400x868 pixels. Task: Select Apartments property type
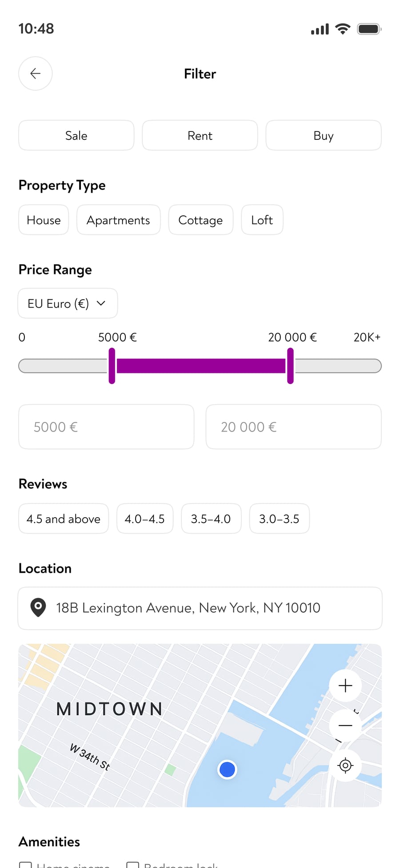119,220
